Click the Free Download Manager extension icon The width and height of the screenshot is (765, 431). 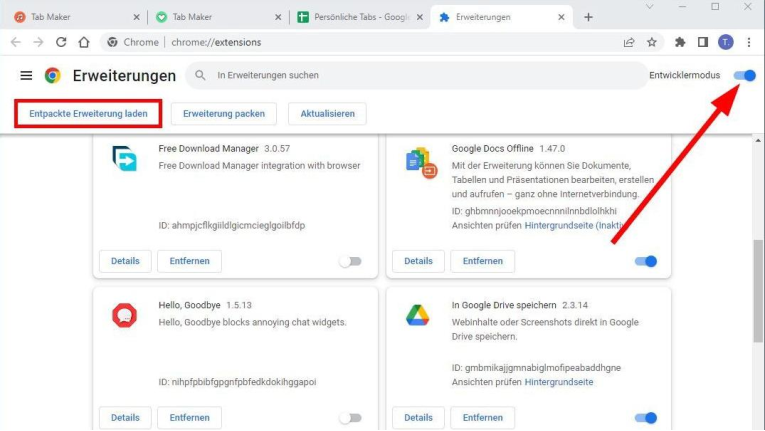click(124, 159)
